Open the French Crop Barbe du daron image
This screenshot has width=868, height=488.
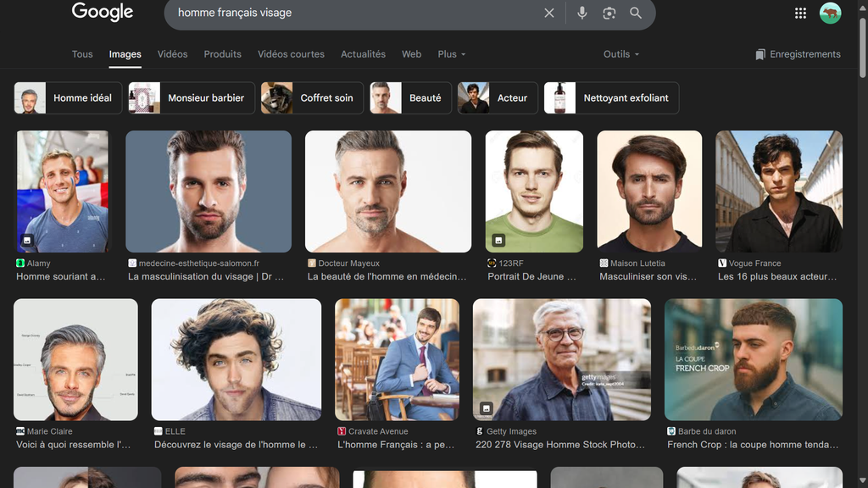coord(754,359)
